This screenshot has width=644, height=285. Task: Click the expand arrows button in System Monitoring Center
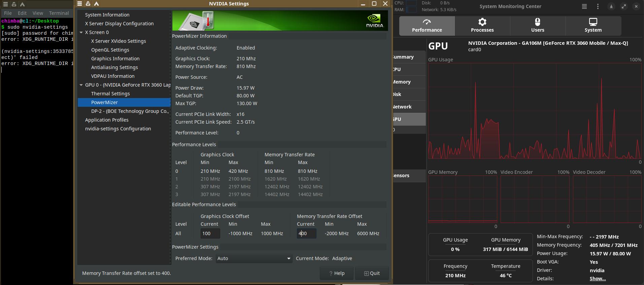click(624, 6)
